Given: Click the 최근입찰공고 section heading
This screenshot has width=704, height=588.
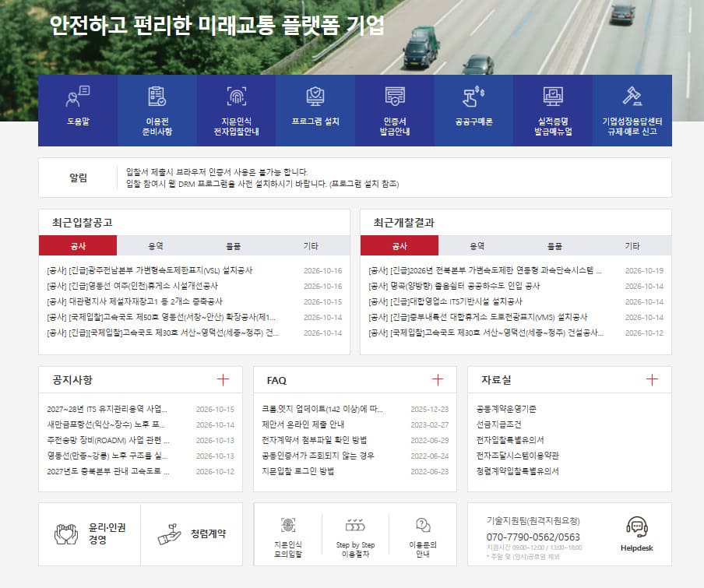Looking at the screenshot, I should pos(83,222).
